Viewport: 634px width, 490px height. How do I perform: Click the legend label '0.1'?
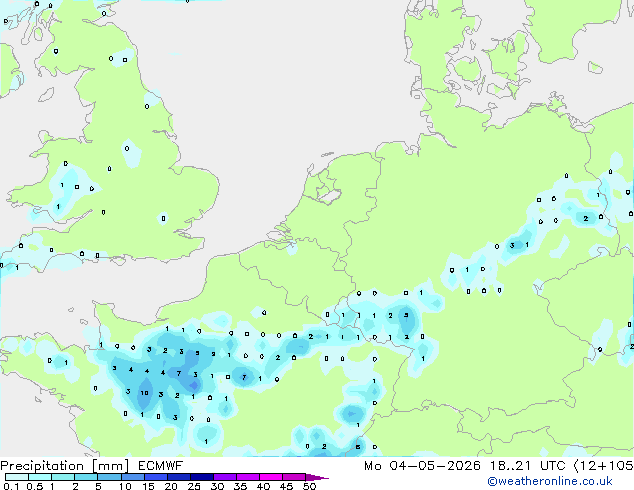pyautogui.click(x=11, y=486)
